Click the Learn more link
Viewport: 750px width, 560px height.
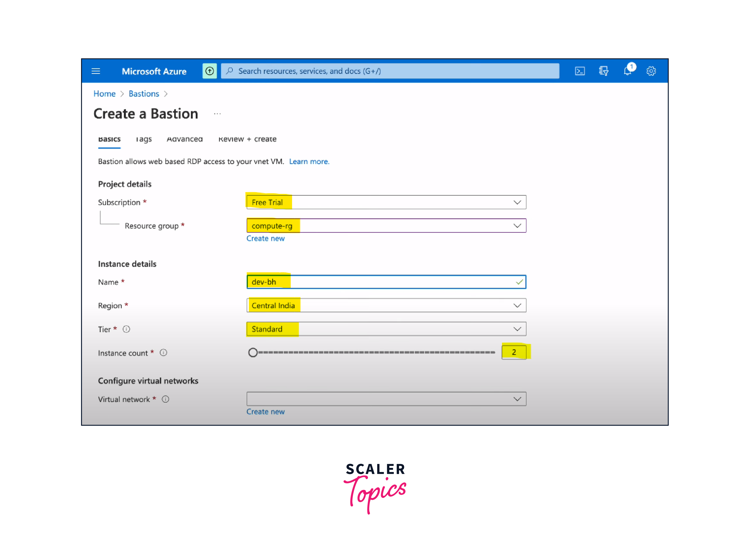[x=309, y=162]
